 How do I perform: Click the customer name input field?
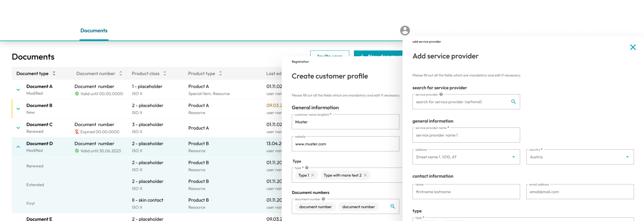345,122
